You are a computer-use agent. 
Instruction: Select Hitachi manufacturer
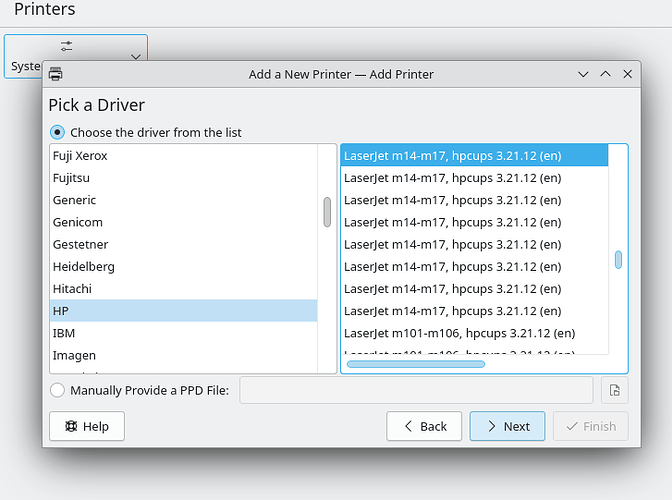(183, 289)
